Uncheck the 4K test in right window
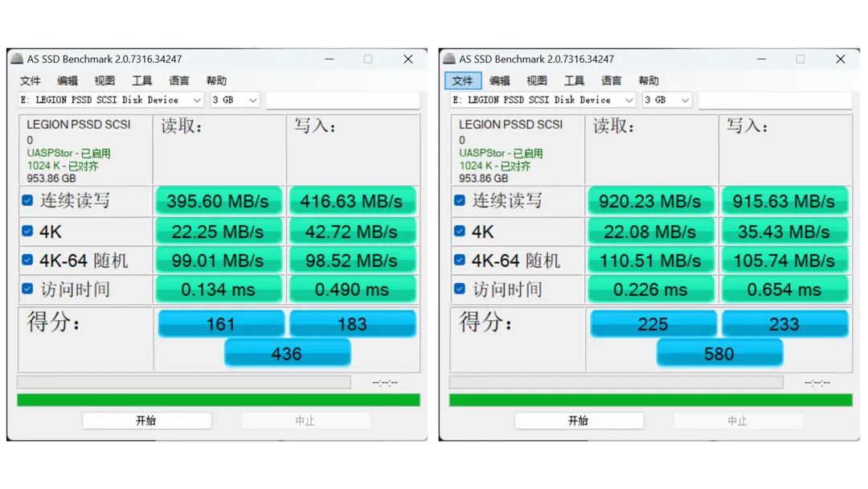Image resolution: width=868 pixels, height=489 pixels. pyautogui.click(x=460, y=231)
